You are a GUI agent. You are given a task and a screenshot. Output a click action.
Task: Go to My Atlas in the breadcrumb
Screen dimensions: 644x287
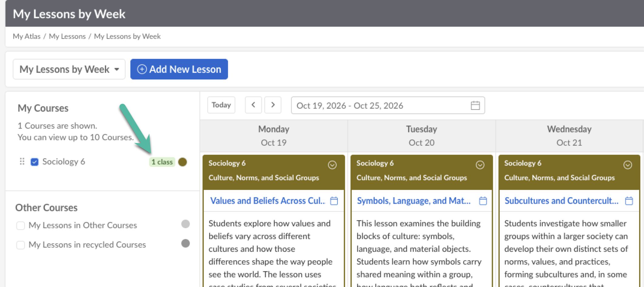27,36
